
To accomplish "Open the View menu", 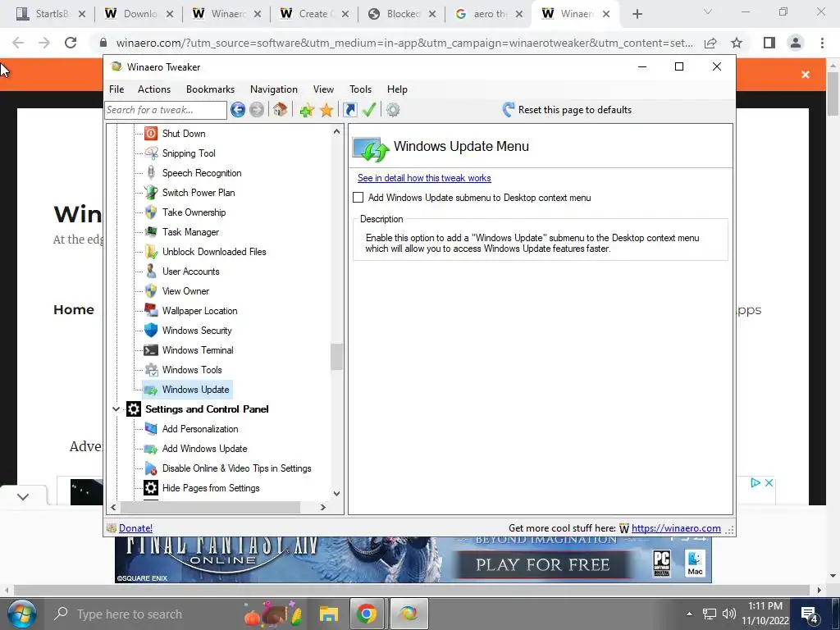I will [x=323, y=89].
